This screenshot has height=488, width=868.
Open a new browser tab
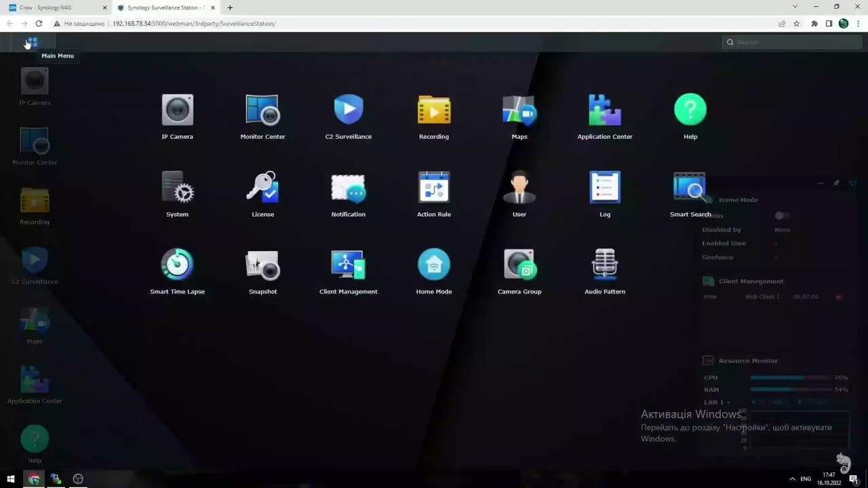click(230, 7)
